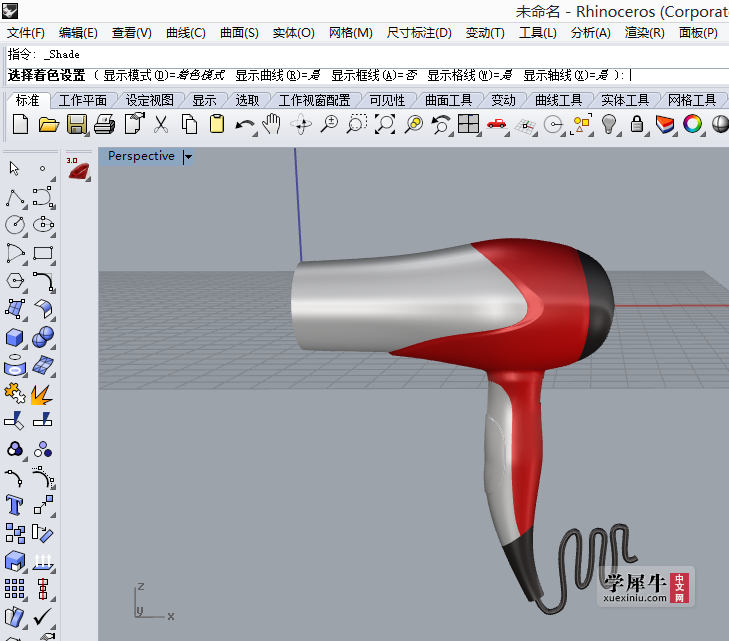Click the padlock Lock objects icon
The height and width of the screenshot is (641, 729).
pos(637,124)
